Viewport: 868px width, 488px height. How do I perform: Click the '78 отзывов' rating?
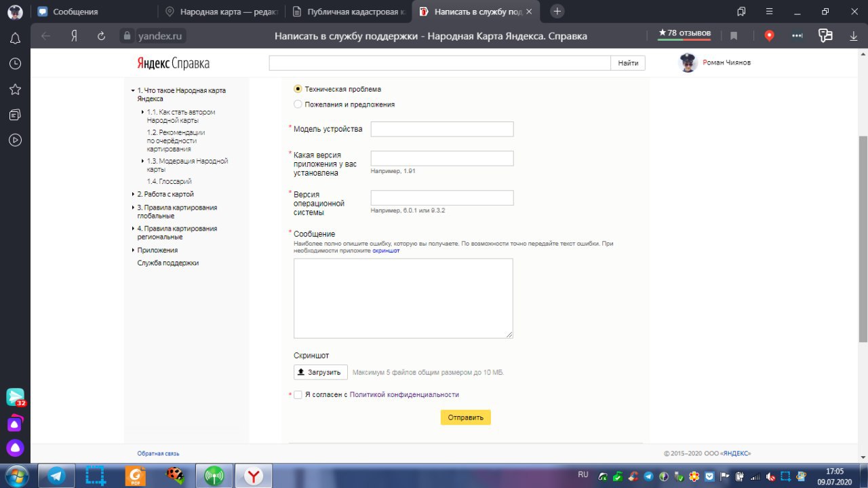pyautogui.click(x=684, y=33)
